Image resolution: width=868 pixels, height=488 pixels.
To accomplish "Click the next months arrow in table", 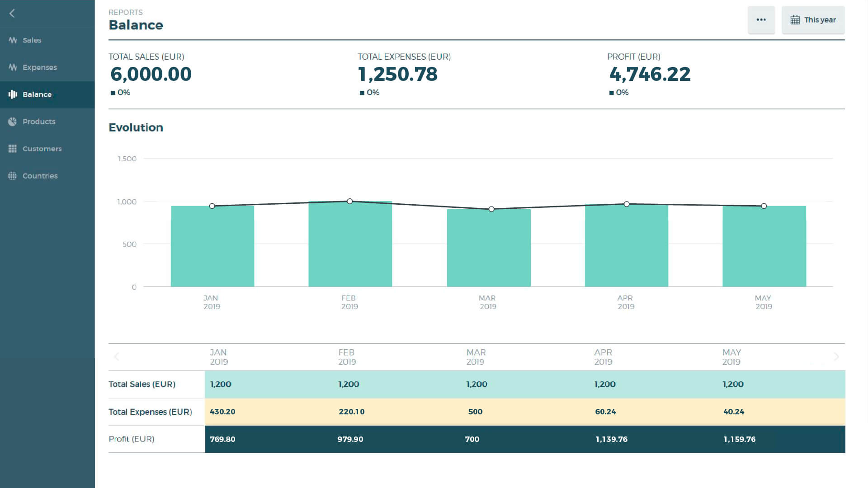I will click(836, 357).
